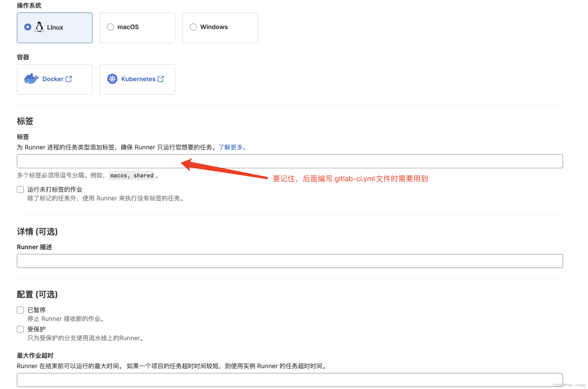Click the 详情 (可选) section heading
The image size is (588, 389).
click(37, 232)
